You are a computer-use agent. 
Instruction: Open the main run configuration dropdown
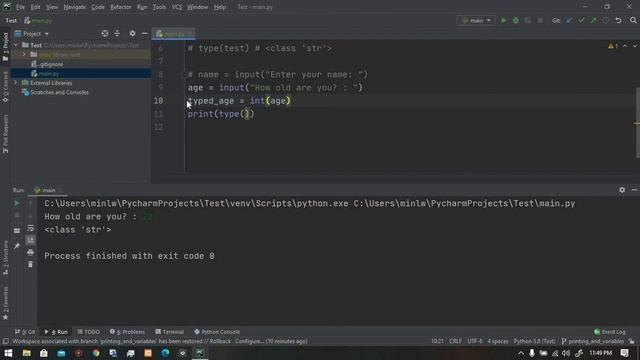pyautogui.click(x=476, y=20)
